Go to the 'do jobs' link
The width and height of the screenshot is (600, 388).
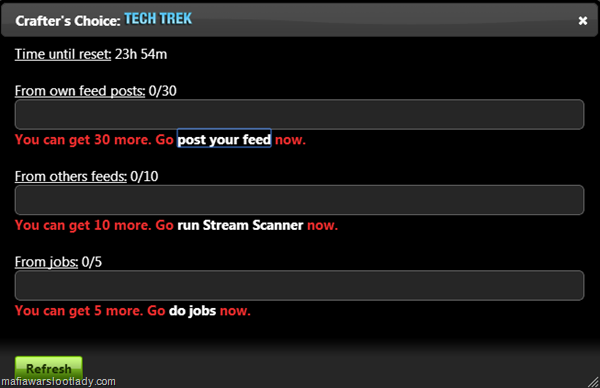point(192,311)
